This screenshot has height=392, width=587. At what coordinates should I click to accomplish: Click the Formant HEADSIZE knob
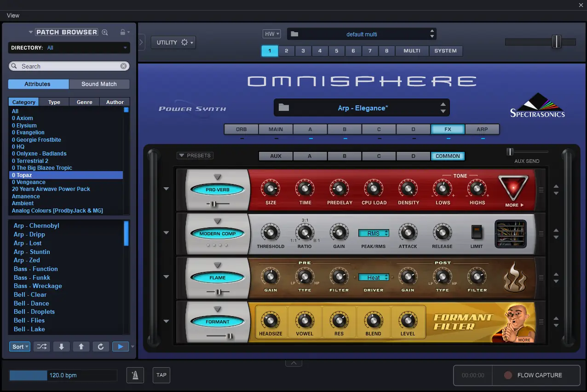coord(270,320)
